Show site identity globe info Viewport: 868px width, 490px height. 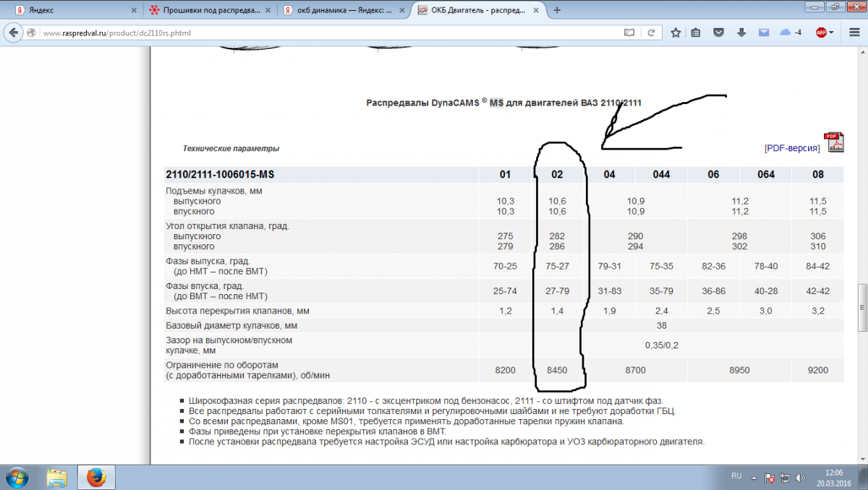[31, 33]
